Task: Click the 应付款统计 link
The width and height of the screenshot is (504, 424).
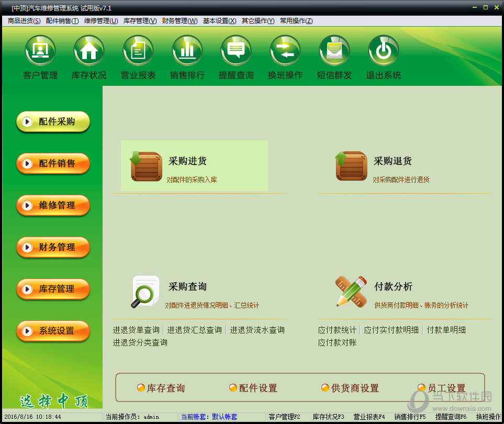Action: tap(337, 330)
